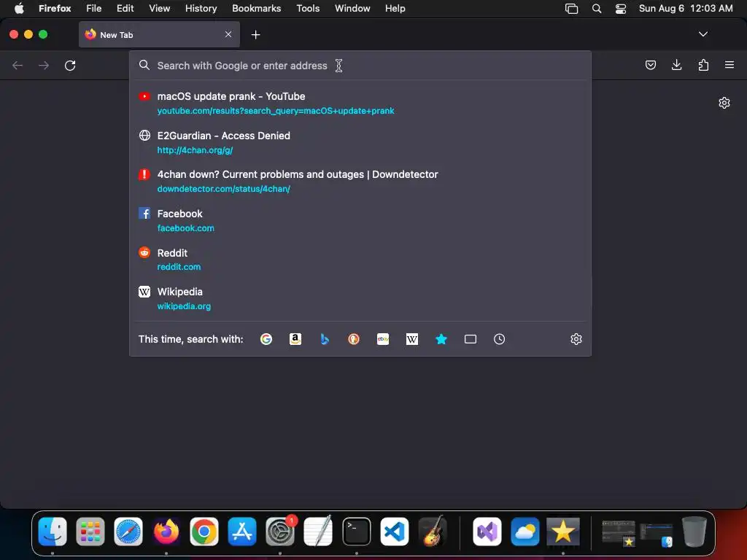
Task: Open the File menu
Action: click(94, 8)
